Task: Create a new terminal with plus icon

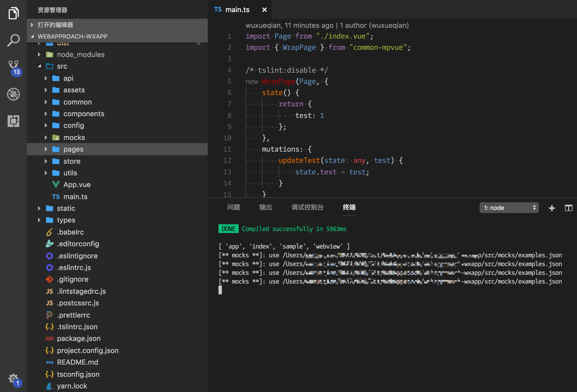Action: [x=552, y=208]
